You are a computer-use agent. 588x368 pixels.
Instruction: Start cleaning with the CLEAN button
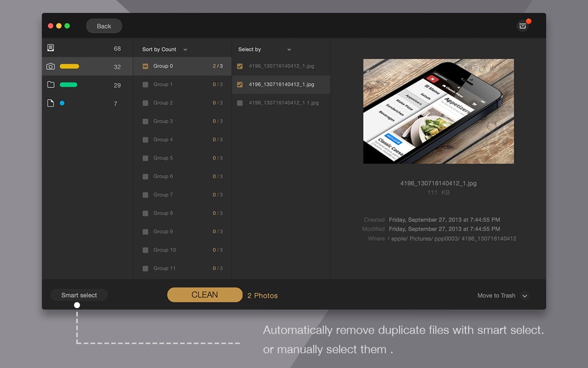tap(205, 295)
